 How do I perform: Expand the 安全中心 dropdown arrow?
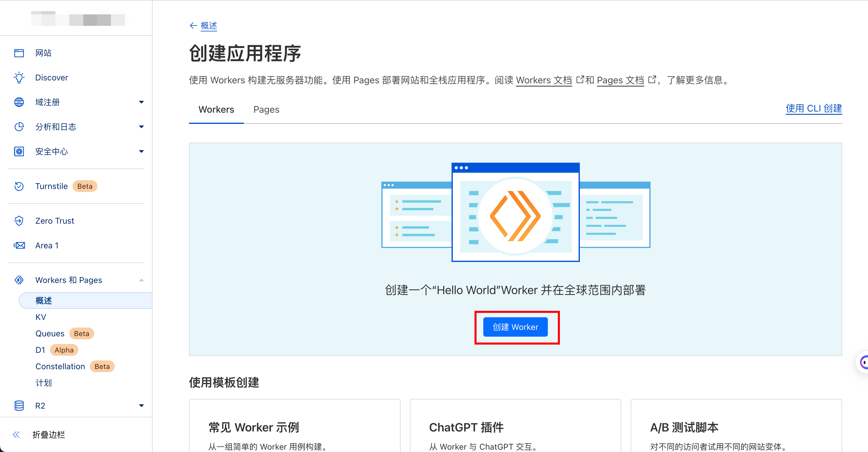click(141, 151)
